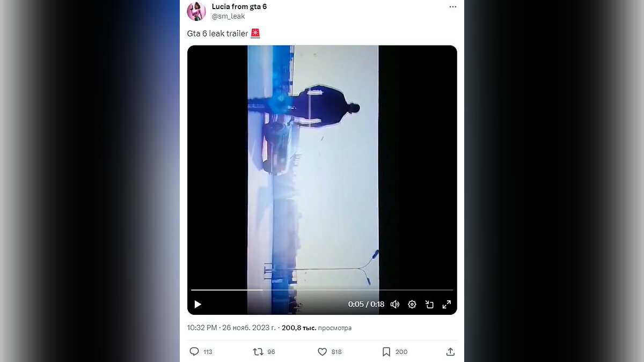Screen dimensions: 644x362
Task: Play the Gta 6 leak trailer video
Action: 197,304
